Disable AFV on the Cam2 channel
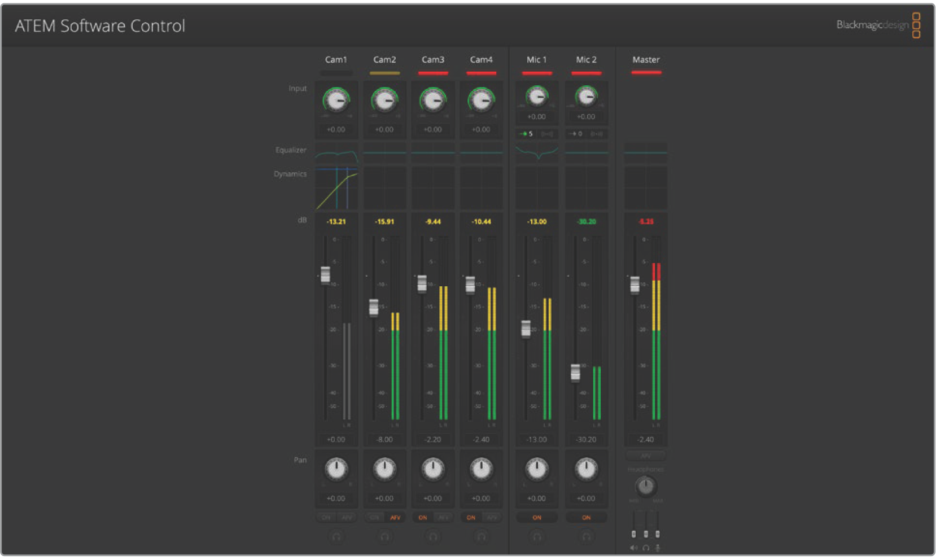Image resolution: width=936 pixels, height=560 pixels. tap(395, 518)
